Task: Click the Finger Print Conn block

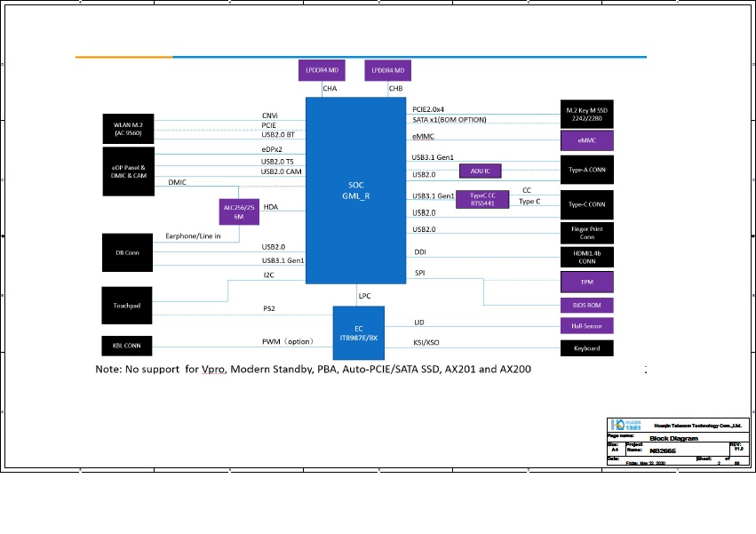Action: [586, 233]
